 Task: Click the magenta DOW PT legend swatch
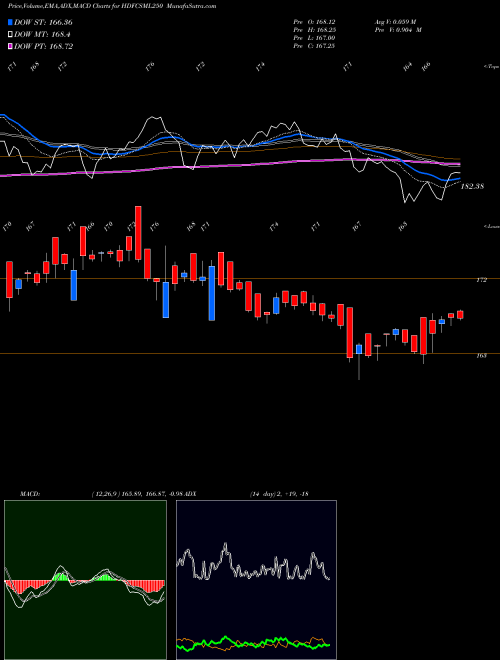[10, 46]
